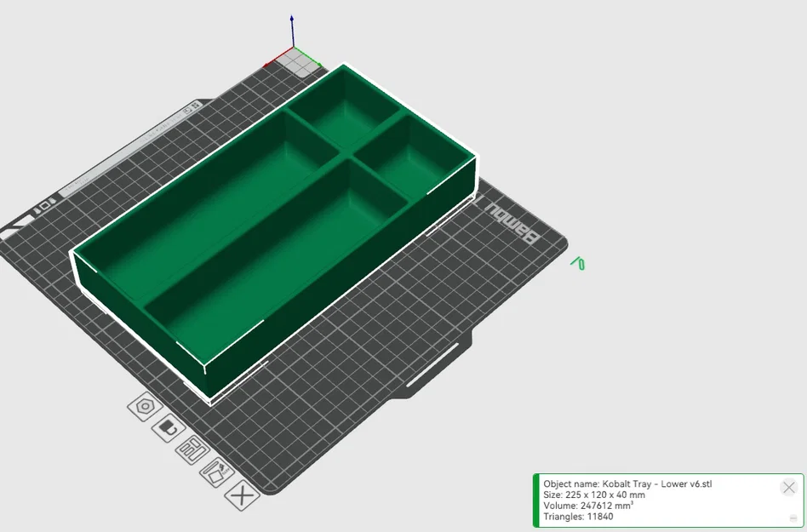Click the Volume: 247612 mm³ line

click(588, 506)
